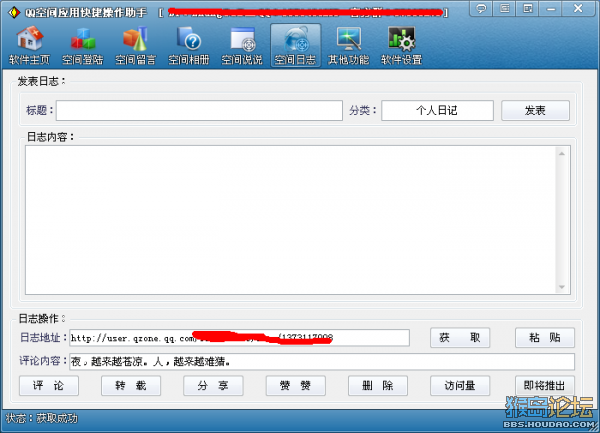Click the speech bubble feedback icon
This screenshot has width=600, height=433.
(x=481, y=8)
